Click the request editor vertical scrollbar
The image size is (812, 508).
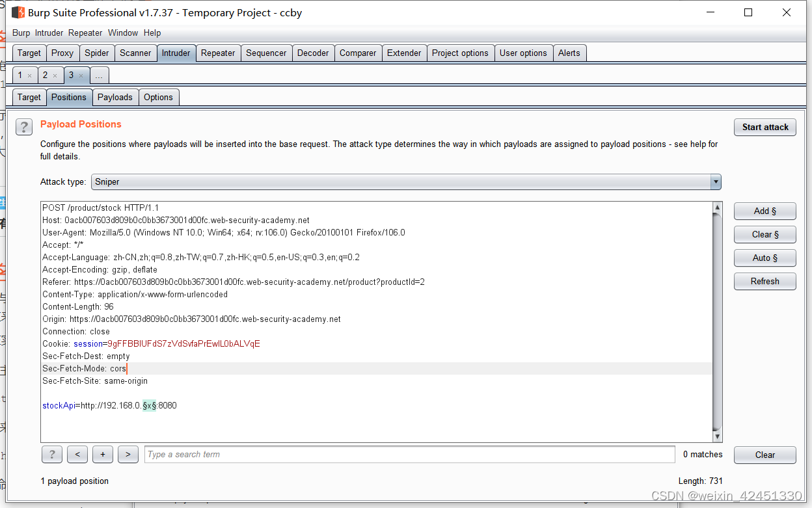pyautogui.click(x=718, y=321)
